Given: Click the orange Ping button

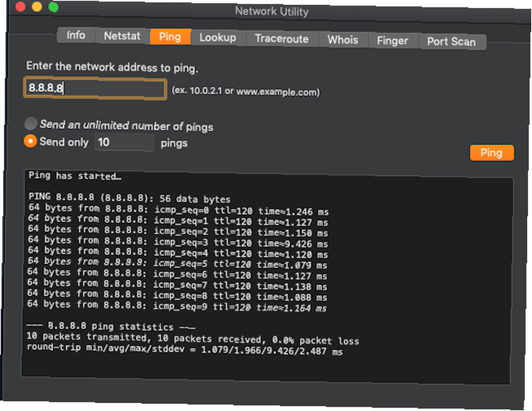Looking at the screenshot, I should tap(492, 153).
